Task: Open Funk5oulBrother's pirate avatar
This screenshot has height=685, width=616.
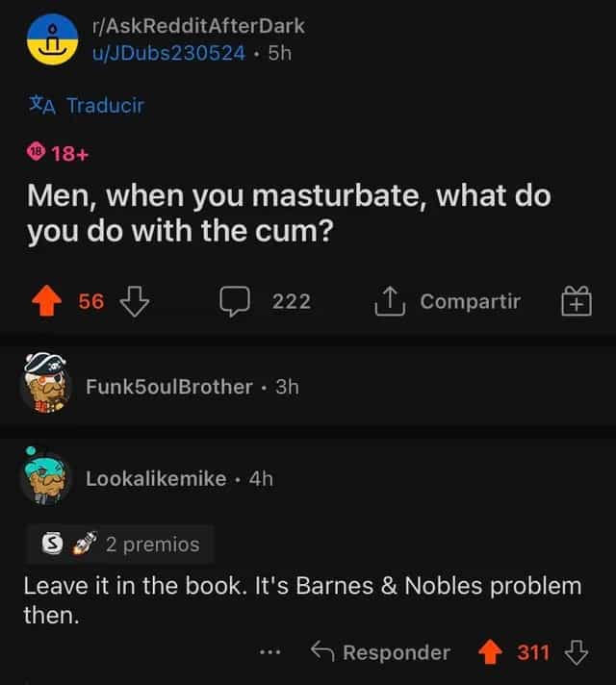Action: pos(46,384)
